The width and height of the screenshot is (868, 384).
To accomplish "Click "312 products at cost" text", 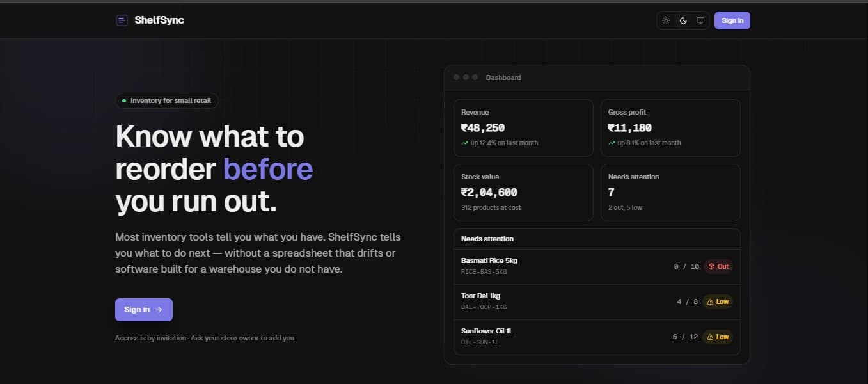I will (x=491, y=208).
